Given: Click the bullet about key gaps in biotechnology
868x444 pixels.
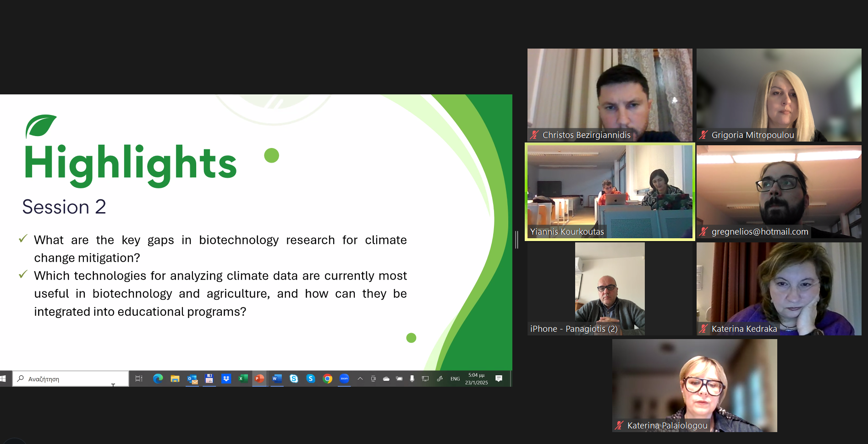Looking at the screenshot, I should 220,249.
